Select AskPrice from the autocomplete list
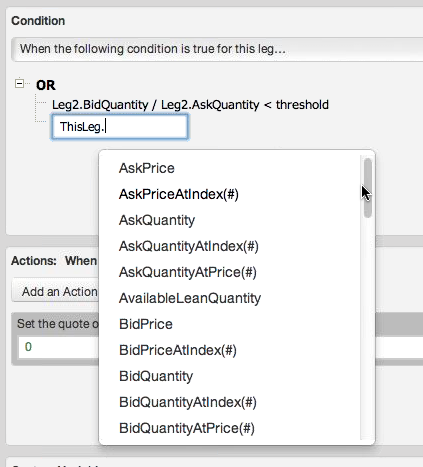The width and height of the screenshot is (423, 467). [x=147, y=168]
